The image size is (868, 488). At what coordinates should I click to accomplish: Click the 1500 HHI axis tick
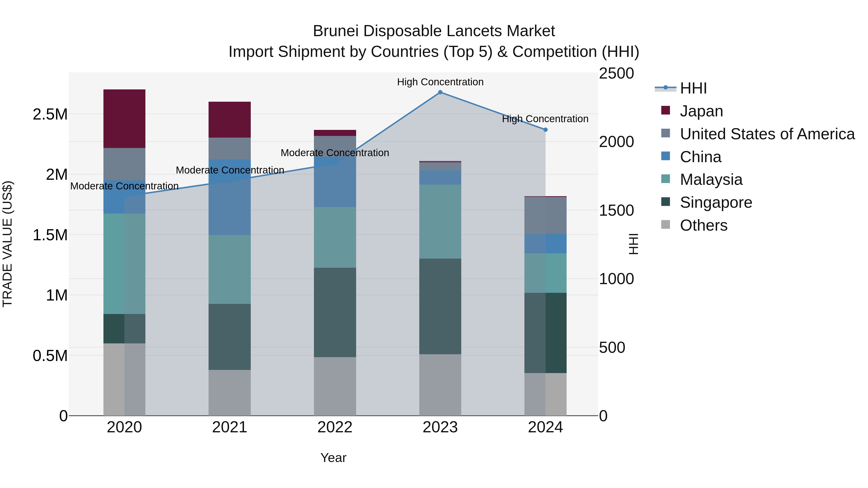point(616,210)
